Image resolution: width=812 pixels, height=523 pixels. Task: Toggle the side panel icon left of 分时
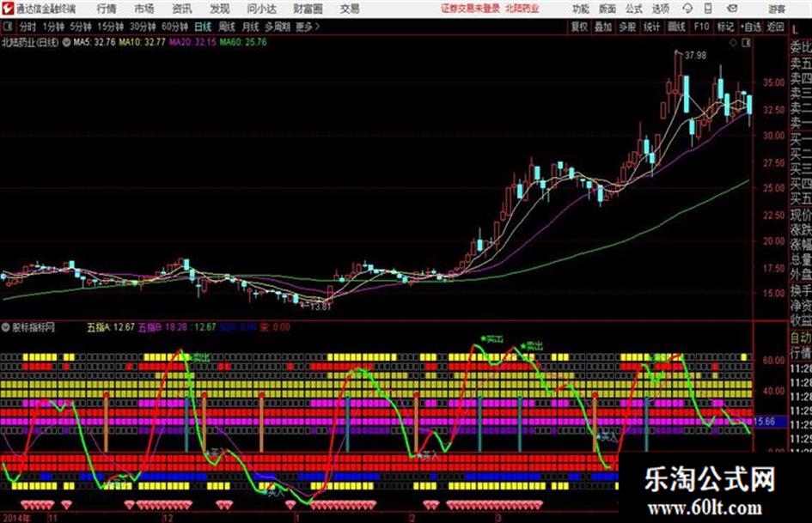pos(7,27)
